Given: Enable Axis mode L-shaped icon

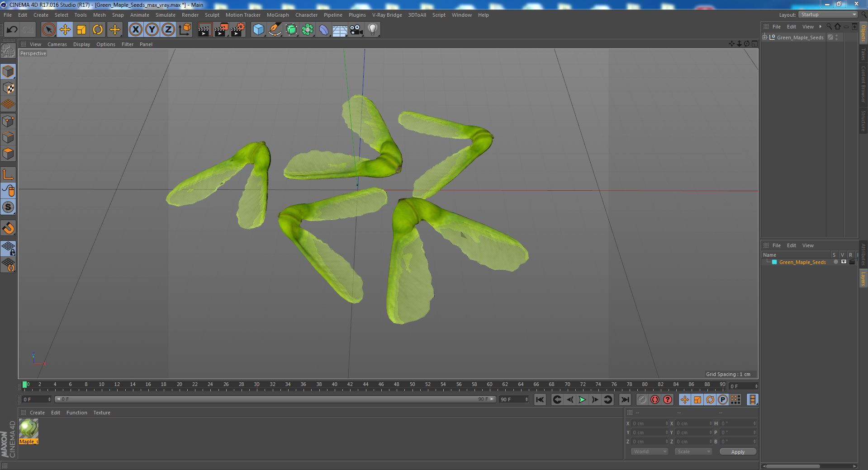Looking at the screenshot, I should pos(8,174).
